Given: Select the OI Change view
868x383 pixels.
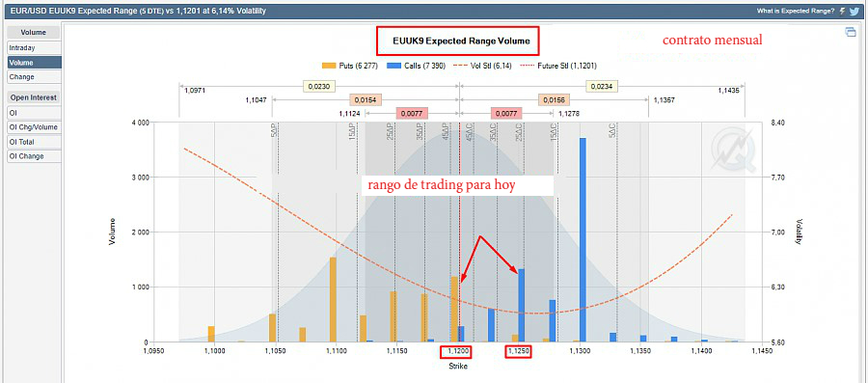Looking at the screenshot, I should pos(34,156).
